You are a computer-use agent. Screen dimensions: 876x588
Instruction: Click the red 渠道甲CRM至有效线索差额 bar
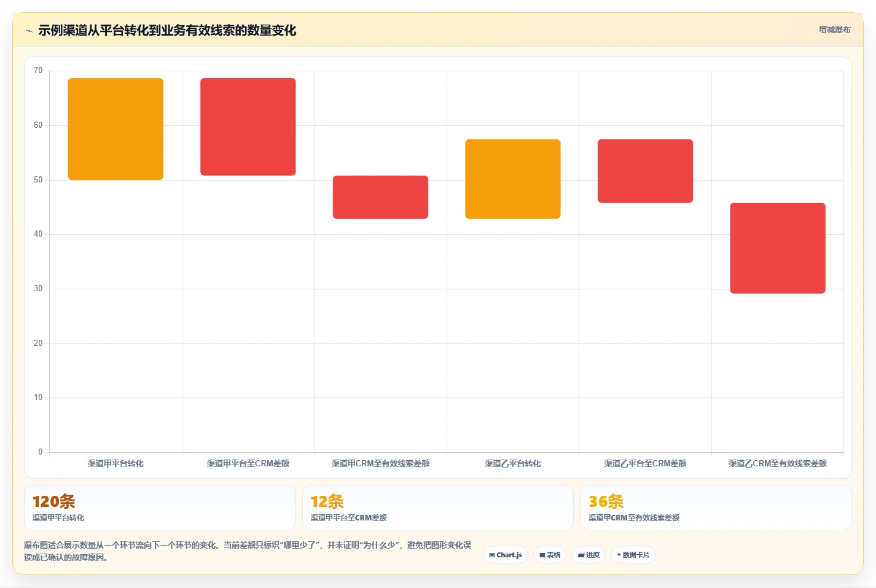[x=380, y=197]
